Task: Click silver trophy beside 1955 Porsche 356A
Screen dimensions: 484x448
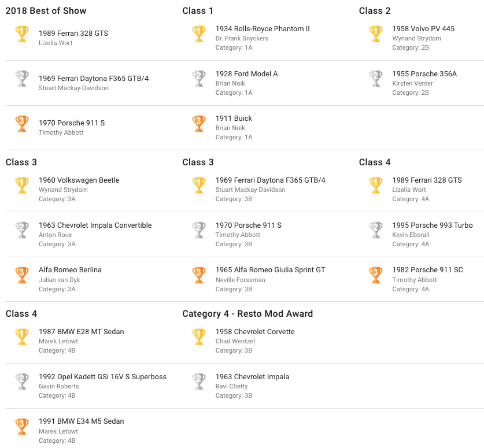Action: coord(376,79)
